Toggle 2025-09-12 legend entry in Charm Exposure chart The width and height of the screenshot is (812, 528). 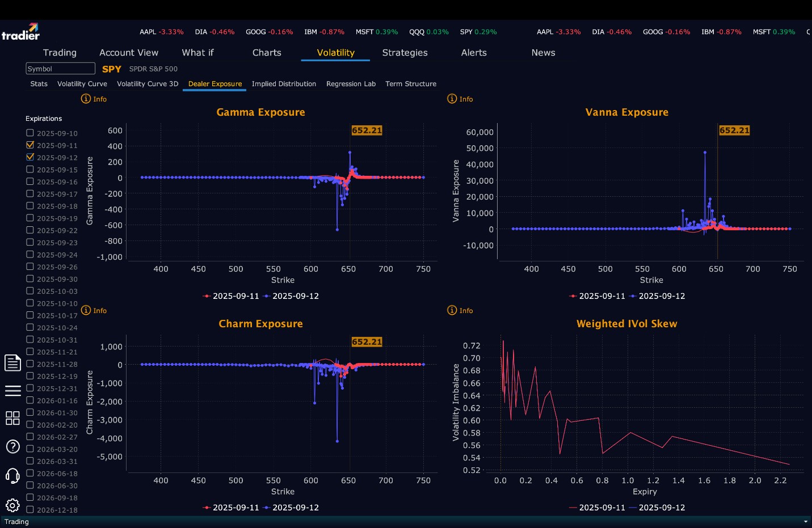coord(291,508)
